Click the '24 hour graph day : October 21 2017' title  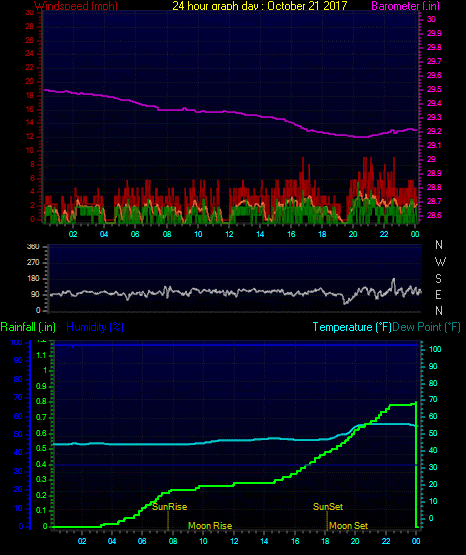click(x=260, y=6)
